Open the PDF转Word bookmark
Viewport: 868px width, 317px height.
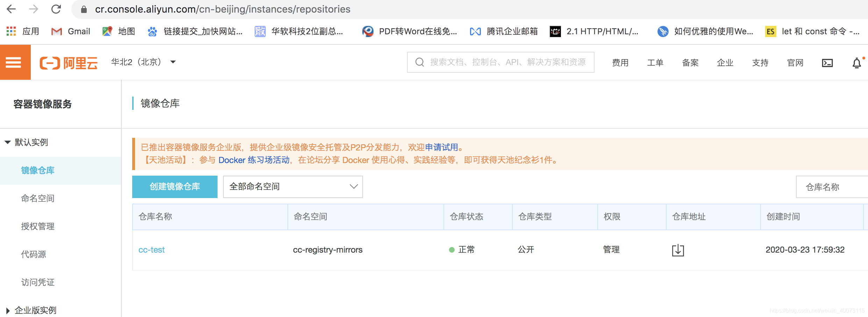tap(410, 31)
